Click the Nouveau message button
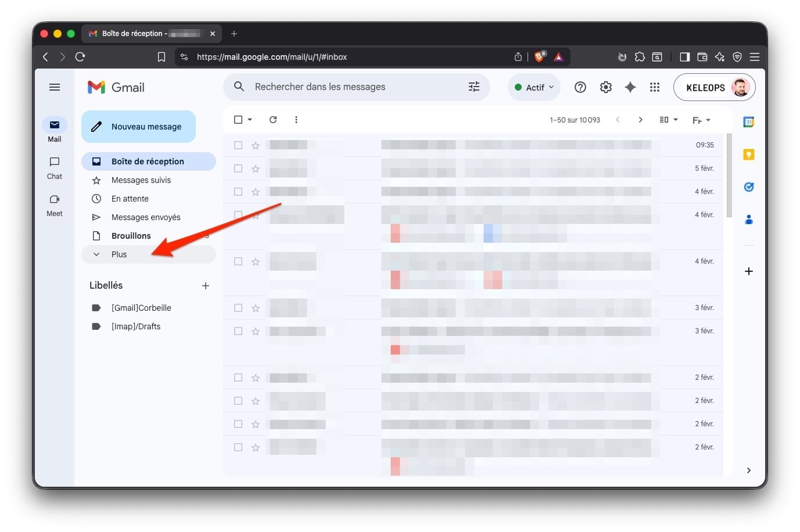This screenshot has height=532, width=800. 138,127
